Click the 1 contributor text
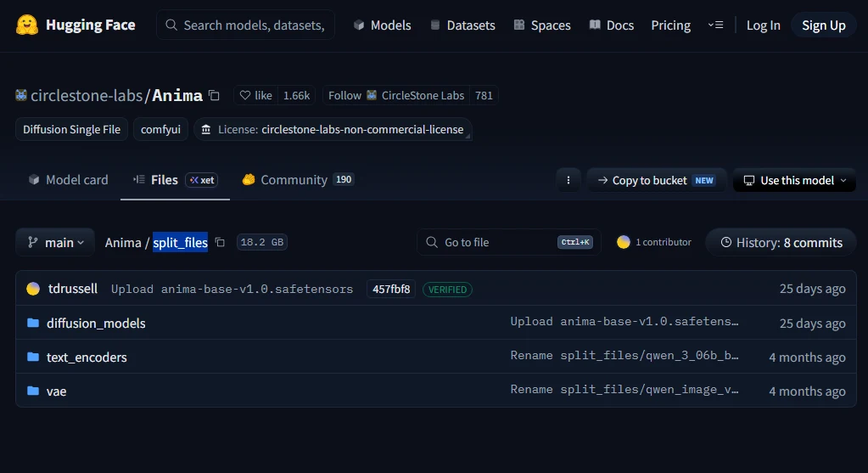Viewport: 868px width, 473px height. (664, 242)
